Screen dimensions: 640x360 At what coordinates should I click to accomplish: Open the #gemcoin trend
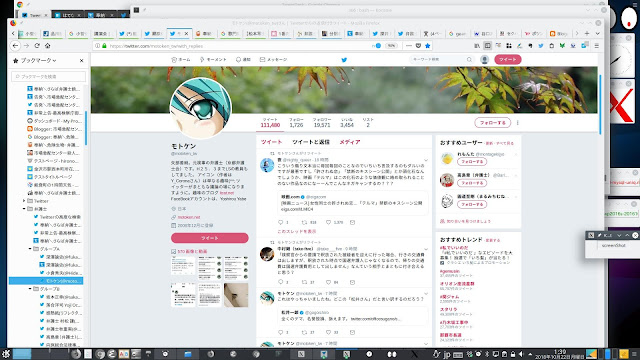449,271
